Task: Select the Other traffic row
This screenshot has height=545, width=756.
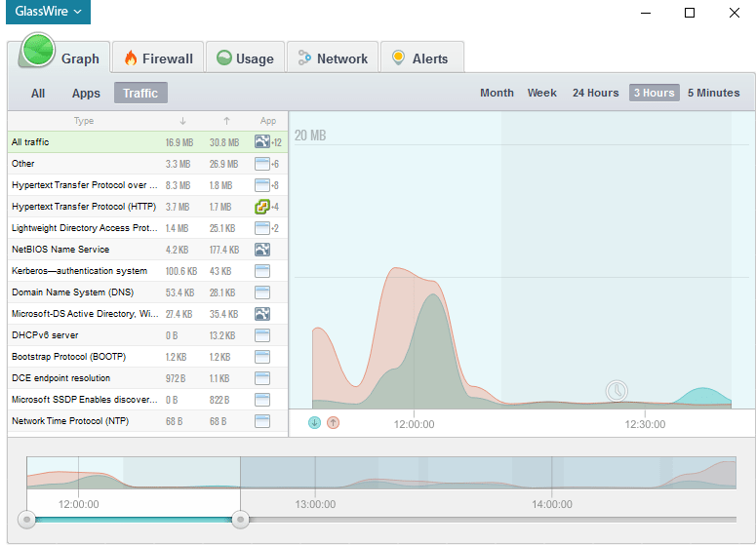Action: click(147, 164)
